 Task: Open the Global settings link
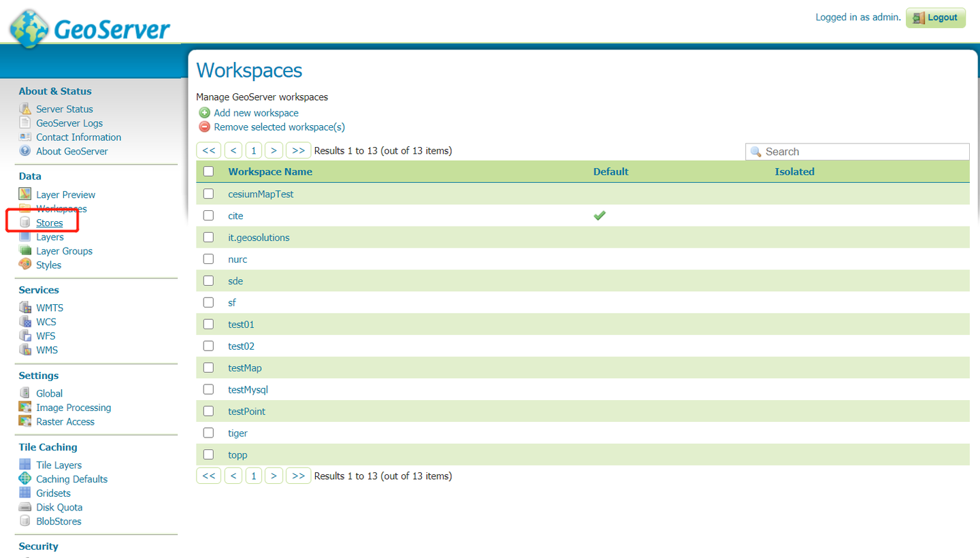[x=49, y=393]
